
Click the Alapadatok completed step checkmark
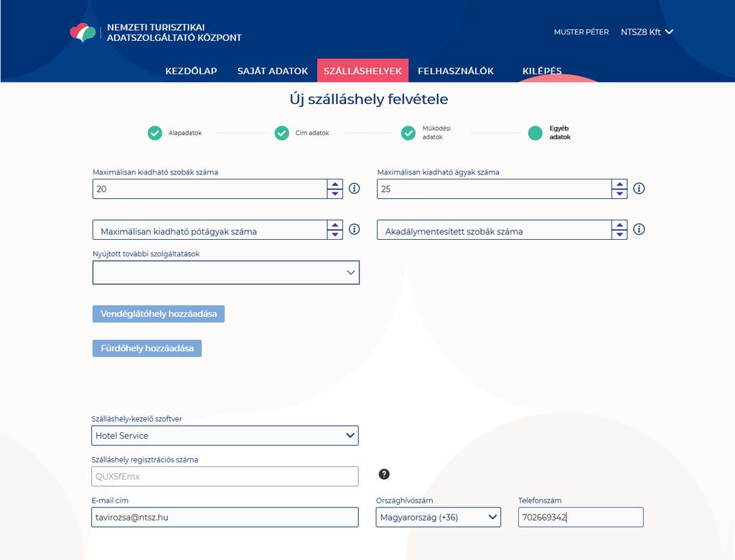coord(155,134)
